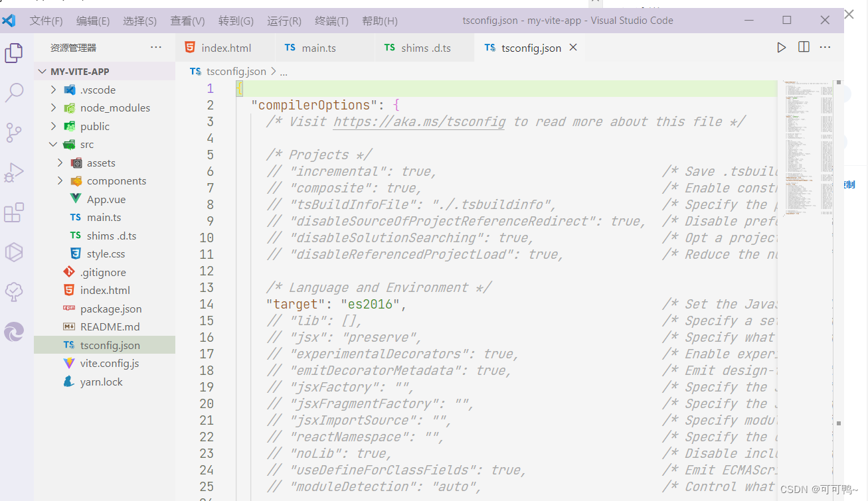This screenshot has height=501, width=868.
Task: Open the 选择(S) menu
Action: pyautogui.click(x=139, y=21)
